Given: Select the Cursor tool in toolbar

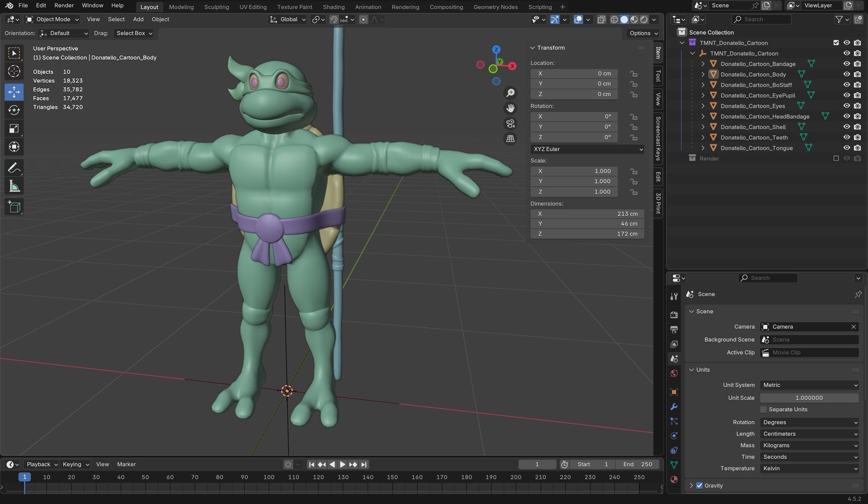Looking at the screenshot, I should point(14,71).
